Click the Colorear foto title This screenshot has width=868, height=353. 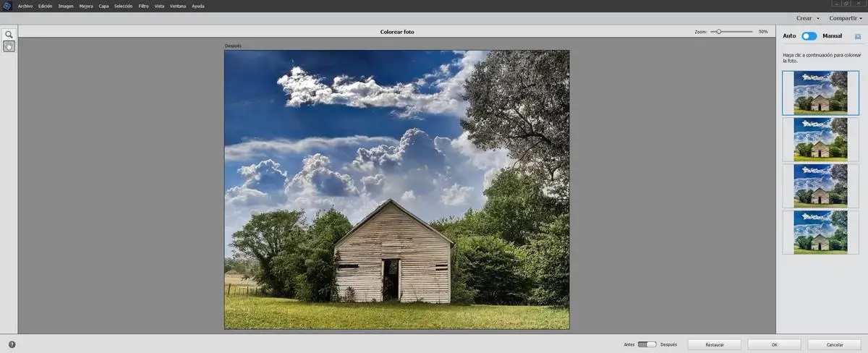click(x=397, y=32)
